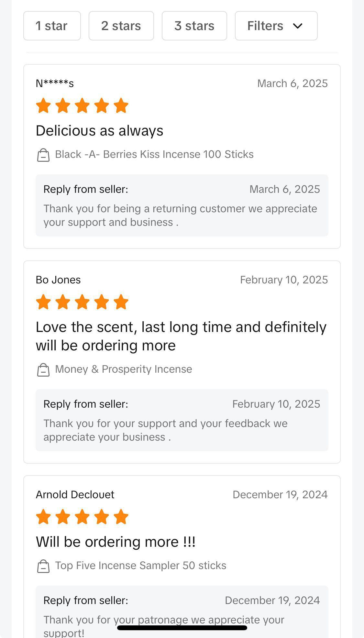Image resolution: width=364 pixels, height=638 pixels.
Task: Click the star rating on Arnold Declouet review
Action: point(82,517)
